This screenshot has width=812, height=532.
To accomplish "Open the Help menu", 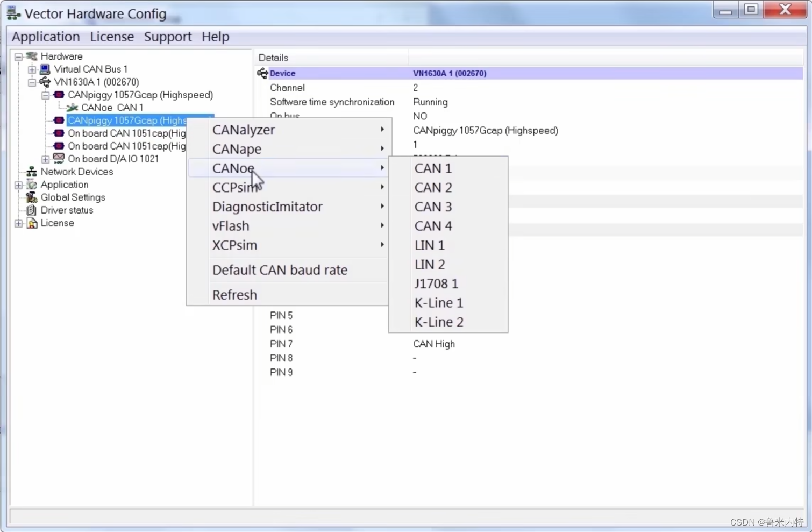I will 216,37.
